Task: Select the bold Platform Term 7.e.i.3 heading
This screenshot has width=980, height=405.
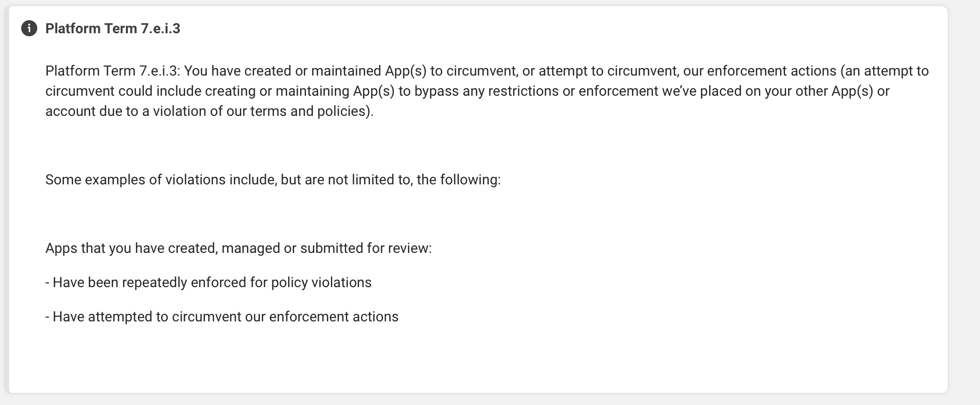Action: point(113,29)
